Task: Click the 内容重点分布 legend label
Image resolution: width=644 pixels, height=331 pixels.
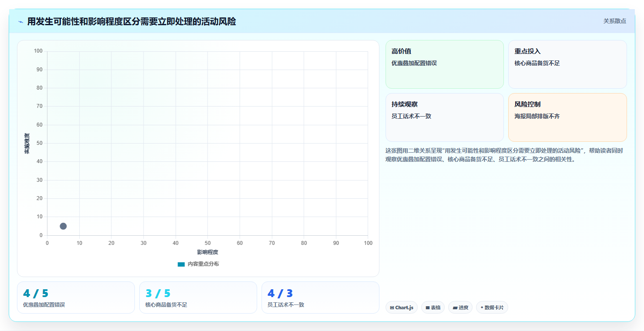Action: tap(203, 264)
